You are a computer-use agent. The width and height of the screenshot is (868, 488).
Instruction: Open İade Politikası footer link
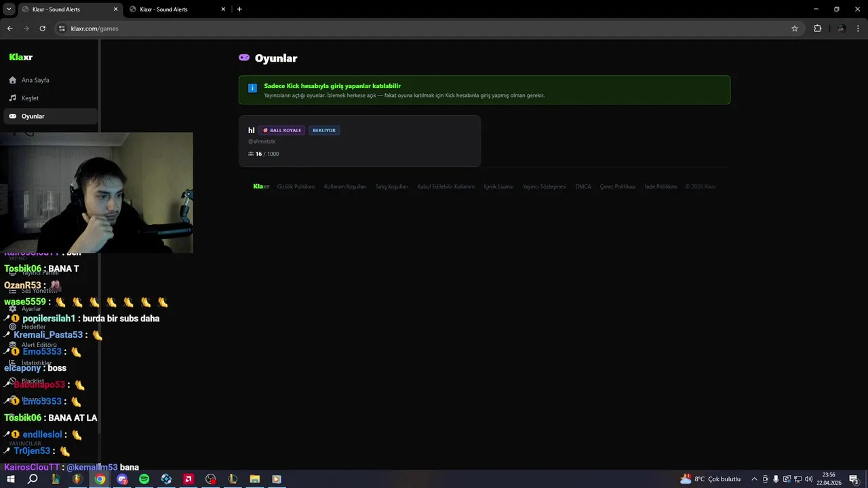[660, 186]
